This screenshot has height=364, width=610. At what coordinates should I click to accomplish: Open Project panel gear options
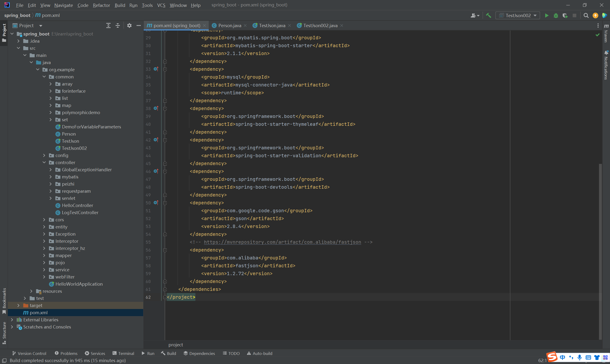129,25
